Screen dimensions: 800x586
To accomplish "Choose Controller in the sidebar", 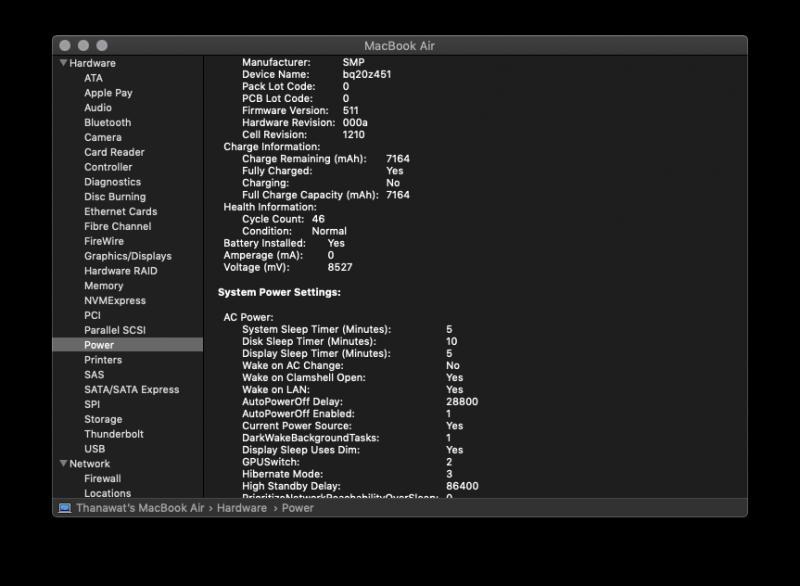I will tap(108, 167).
